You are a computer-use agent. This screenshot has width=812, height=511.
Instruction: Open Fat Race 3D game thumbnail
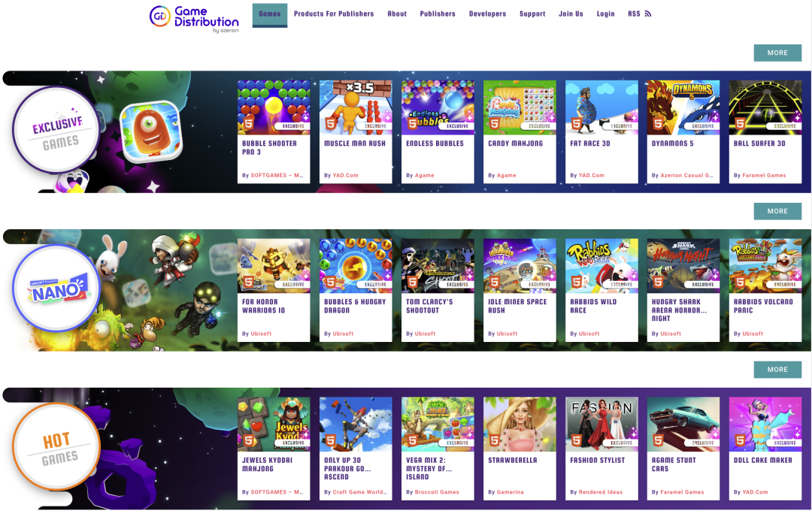[x=601, y=107]
